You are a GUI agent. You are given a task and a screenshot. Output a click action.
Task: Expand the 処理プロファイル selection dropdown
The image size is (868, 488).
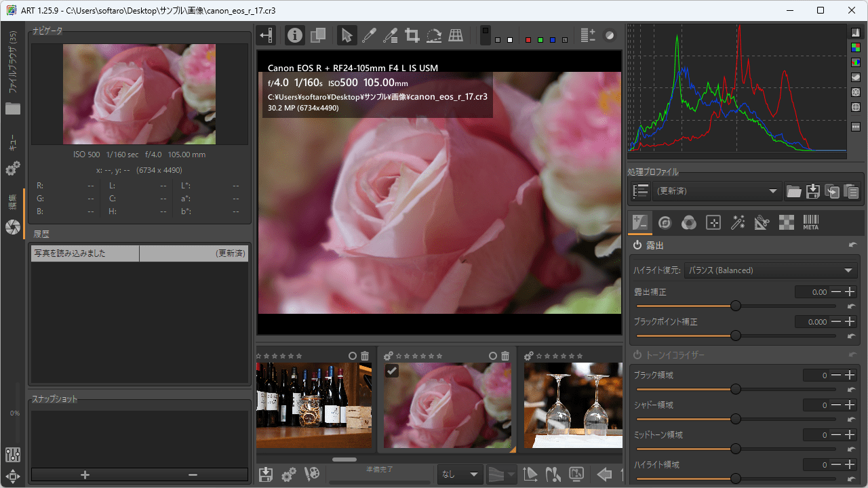[716, 192]
